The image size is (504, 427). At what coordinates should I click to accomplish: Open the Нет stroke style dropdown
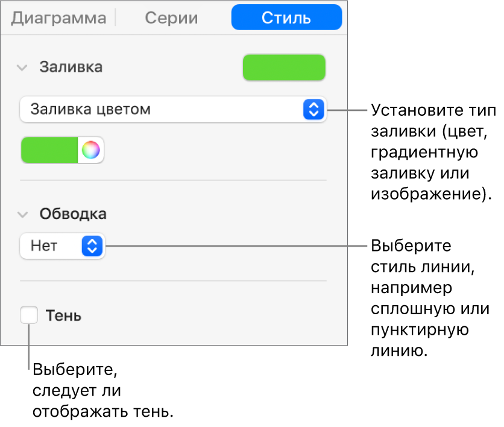tap(62, 246)
